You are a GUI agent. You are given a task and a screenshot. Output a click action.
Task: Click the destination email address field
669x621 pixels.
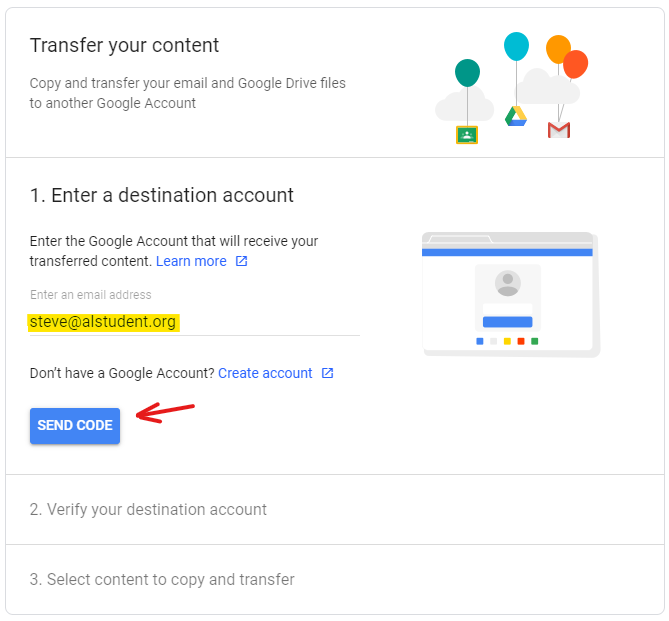click(194, 322)
